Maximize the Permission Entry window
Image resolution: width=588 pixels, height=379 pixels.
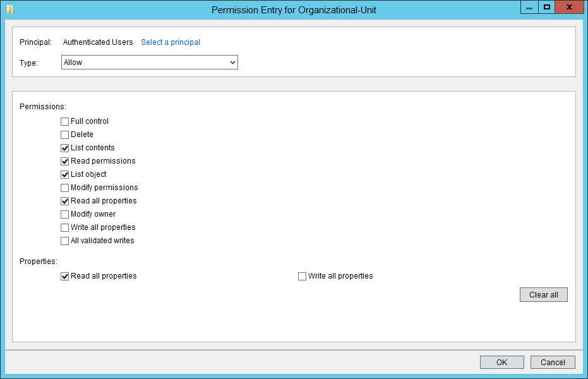[547, 7]
